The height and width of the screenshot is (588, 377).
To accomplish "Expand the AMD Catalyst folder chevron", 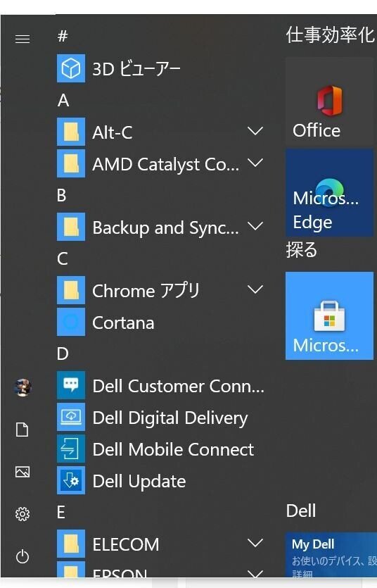I will pos(255,163).
